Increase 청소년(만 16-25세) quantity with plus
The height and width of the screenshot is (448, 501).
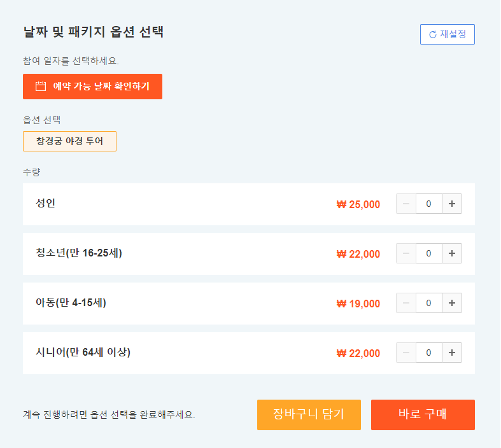452,253
